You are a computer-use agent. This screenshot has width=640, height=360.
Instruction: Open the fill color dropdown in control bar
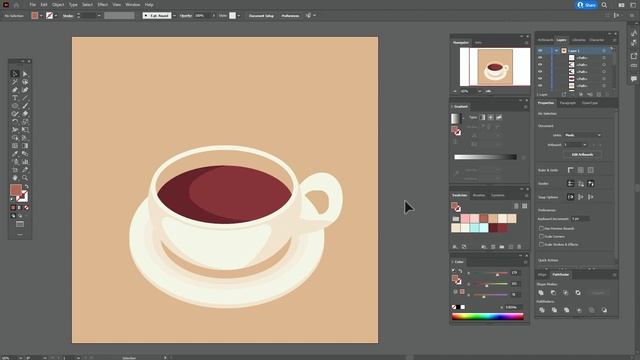coord(41,16)
